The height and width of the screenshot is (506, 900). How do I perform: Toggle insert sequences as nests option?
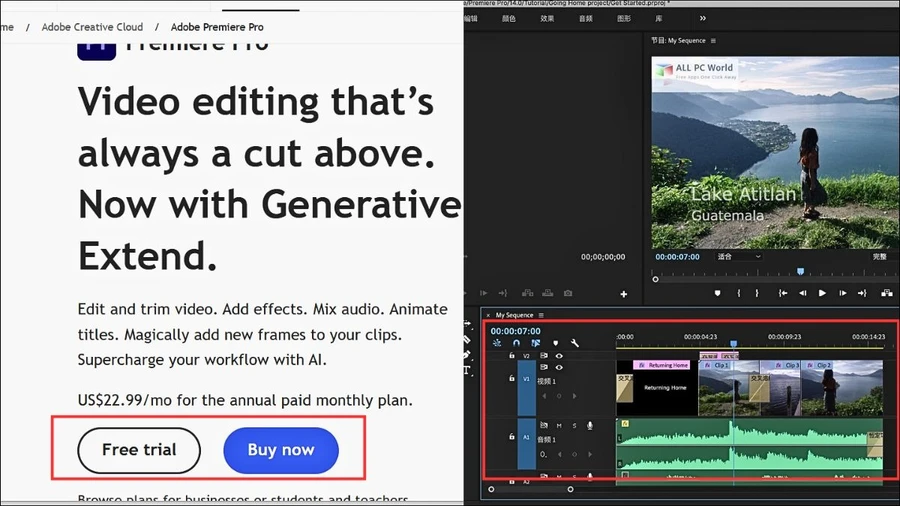(497, 343)
